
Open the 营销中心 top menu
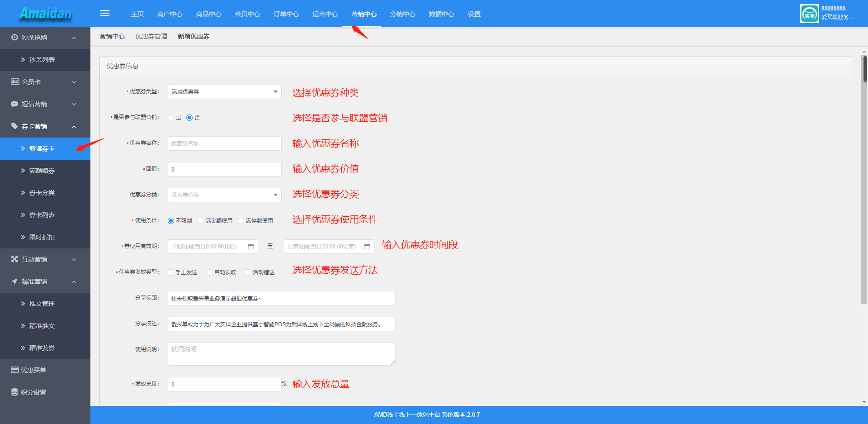coord(364,14)
